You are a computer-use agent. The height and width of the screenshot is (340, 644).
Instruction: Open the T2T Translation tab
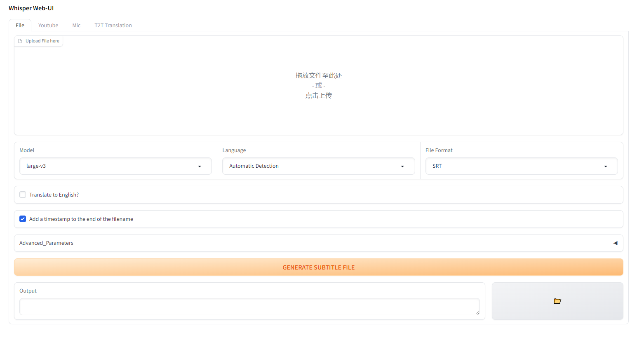[x=113, y=25]
